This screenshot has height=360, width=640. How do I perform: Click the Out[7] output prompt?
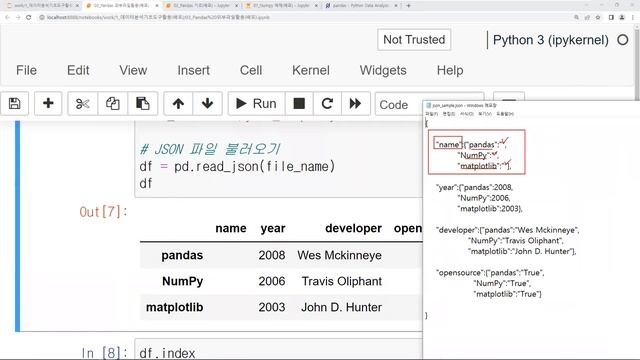[x=103, y=212]
